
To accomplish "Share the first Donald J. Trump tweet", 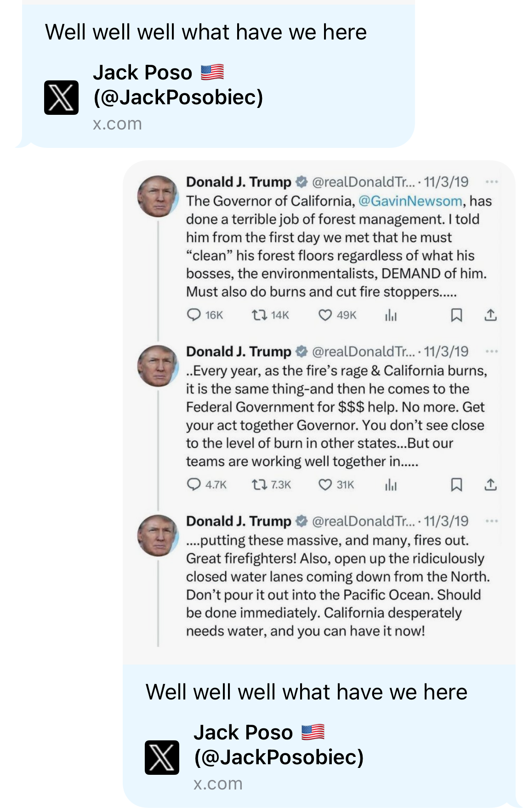I will coord(490,315).
